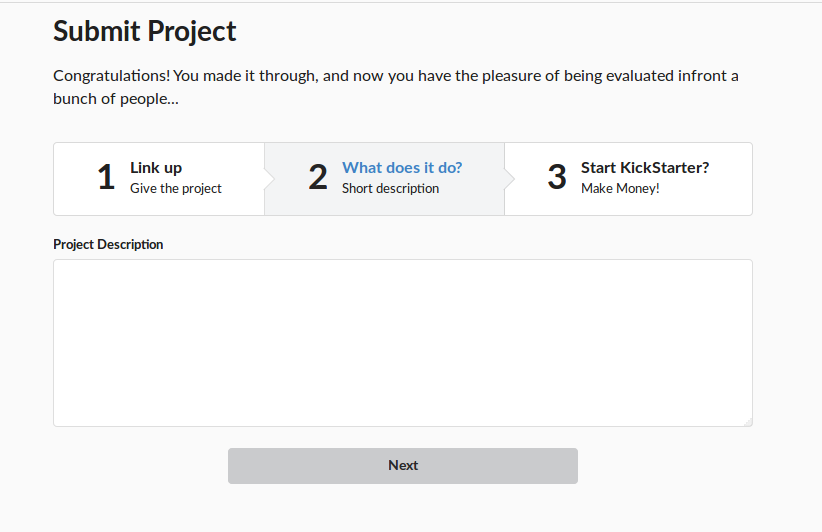Go to the "Link up" step

click(156, 168)
